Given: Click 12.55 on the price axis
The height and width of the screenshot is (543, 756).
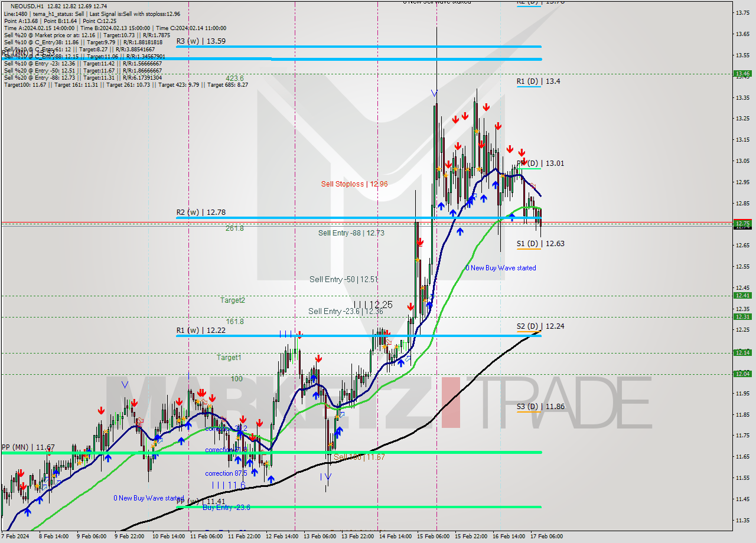Looking at the screenshot, I should [742, 266].
